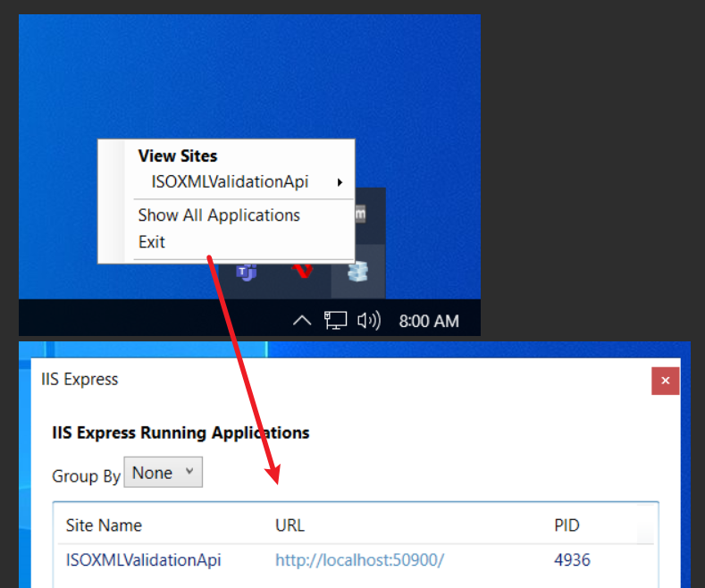Click the red tray icon beside Teams

[x=302, y=271]
